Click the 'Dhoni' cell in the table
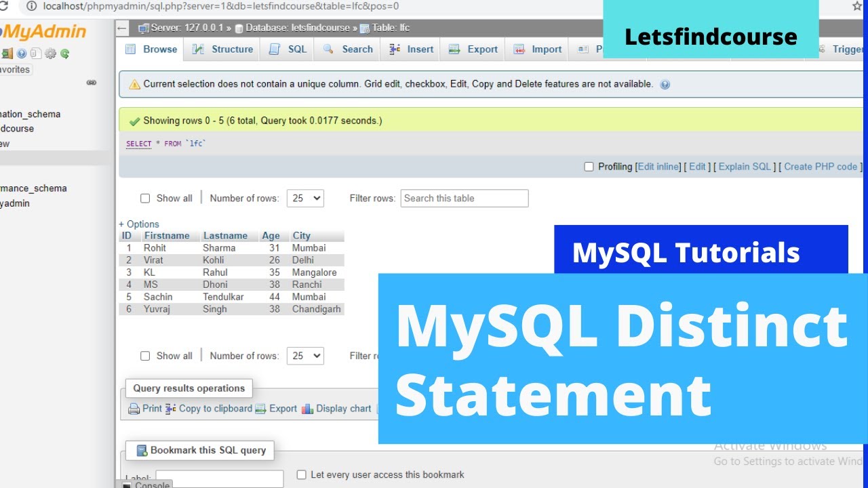This screenshot has height=488, width=868. (x=215, y=285)
